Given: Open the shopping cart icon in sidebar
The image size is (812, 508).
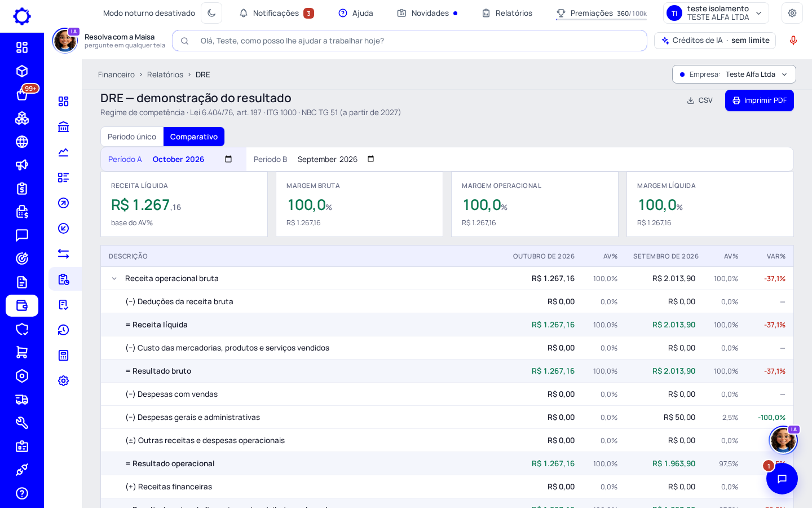Looking at the screenshot, I should coord(22,352).
